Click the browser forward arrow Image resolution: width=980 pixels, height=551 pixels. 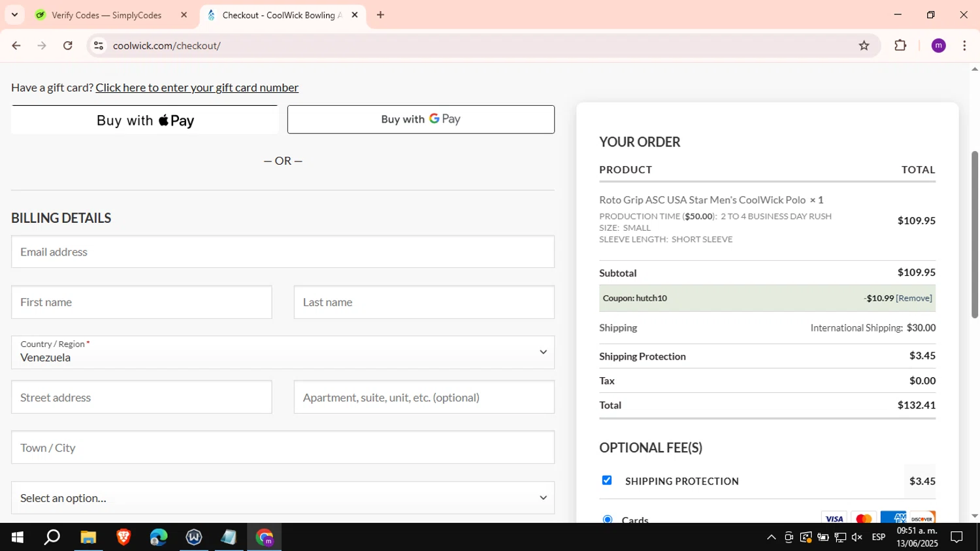coord(42,46)
